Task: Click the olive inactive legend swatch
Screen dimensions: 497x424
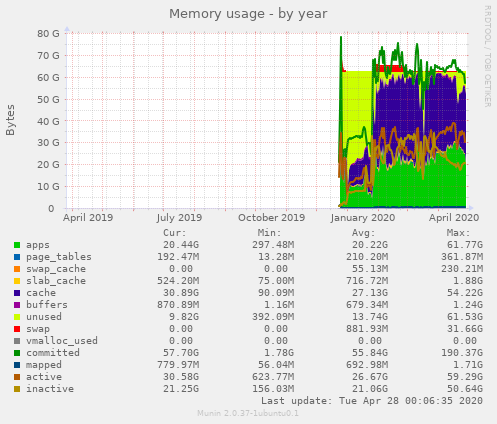Action: pos(17,389)
